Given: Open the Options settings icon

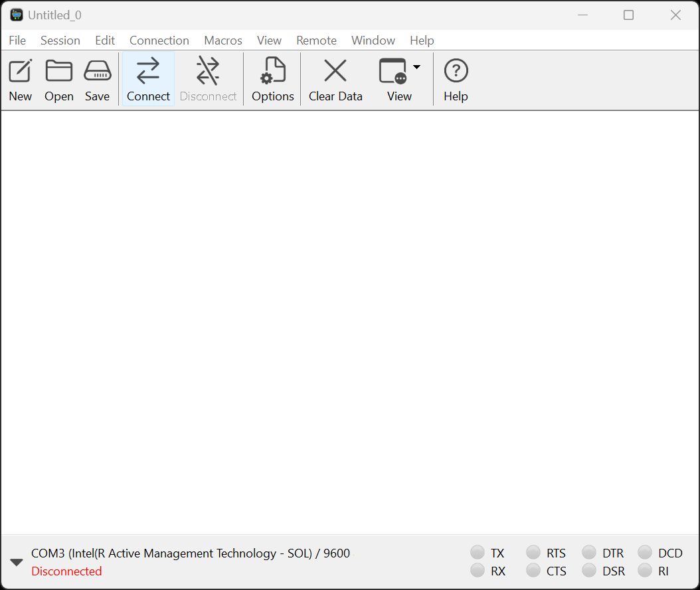Looking at the screenshot, I should 272,79.
